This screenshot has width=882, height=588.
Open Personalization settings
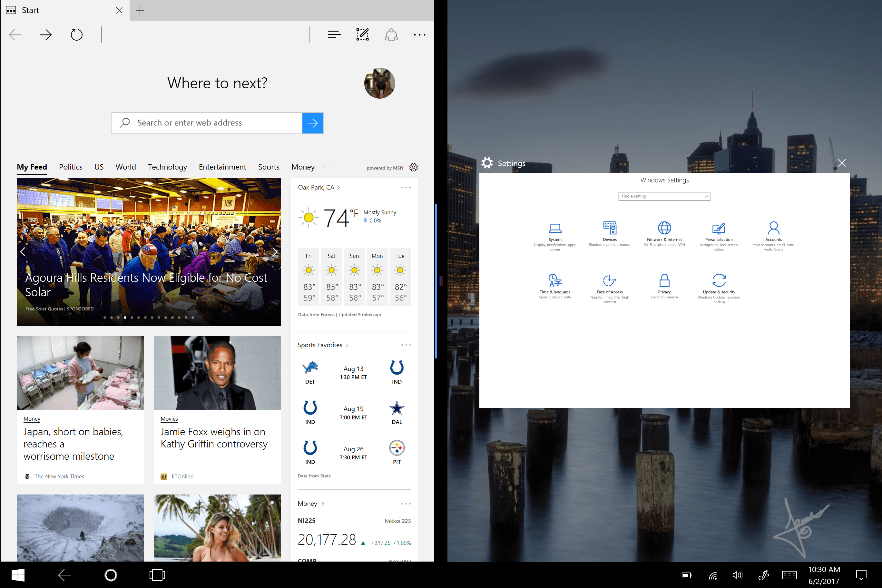(x=719, y=236)
